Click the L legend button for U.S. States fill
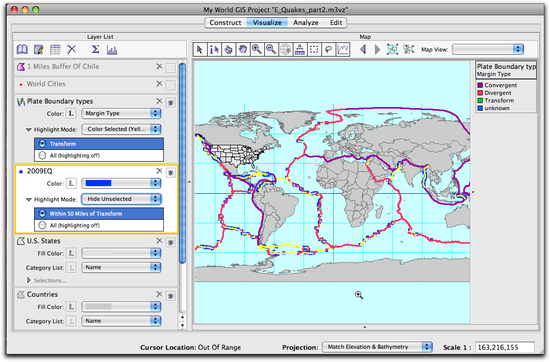Screen dimensions: 550x362 [71, 253]
